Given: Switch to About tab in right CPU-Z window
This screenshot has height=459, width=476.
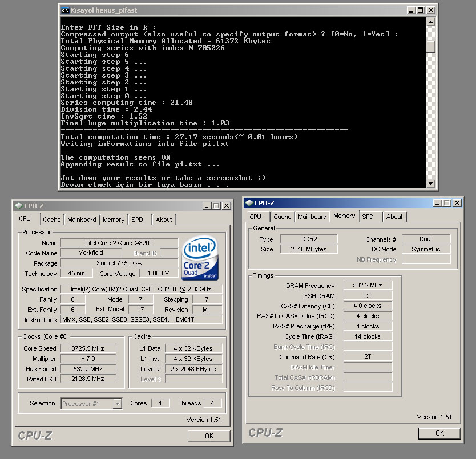Looking at the screenshot, I should click(x=394, y=217).
